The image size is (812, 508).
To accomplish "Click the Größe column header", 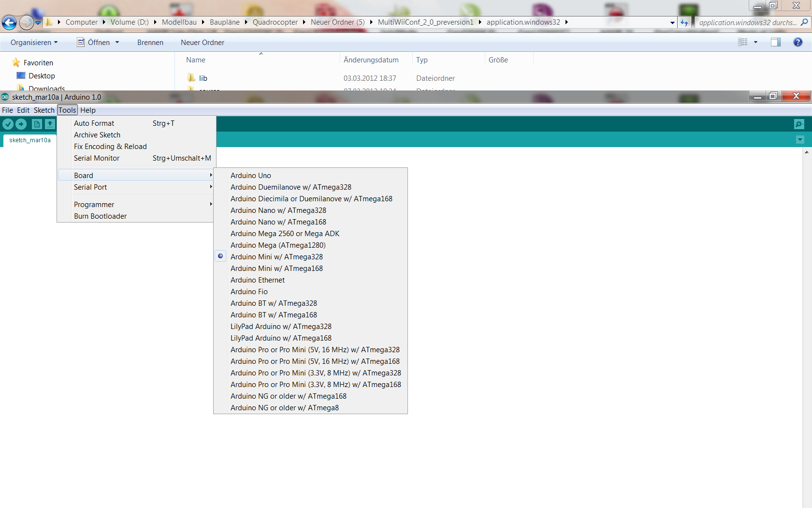I will point(498,60).
